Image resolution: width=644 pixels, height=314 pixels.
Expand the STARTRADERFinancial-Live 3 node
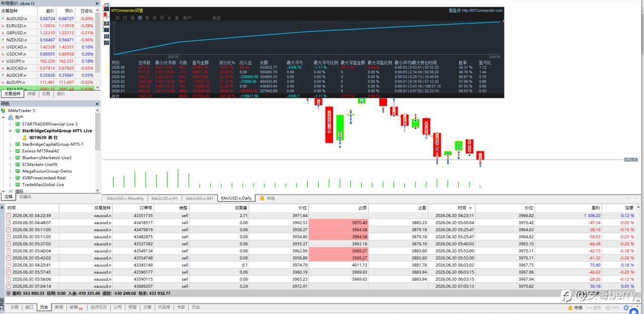pos(11,124)
